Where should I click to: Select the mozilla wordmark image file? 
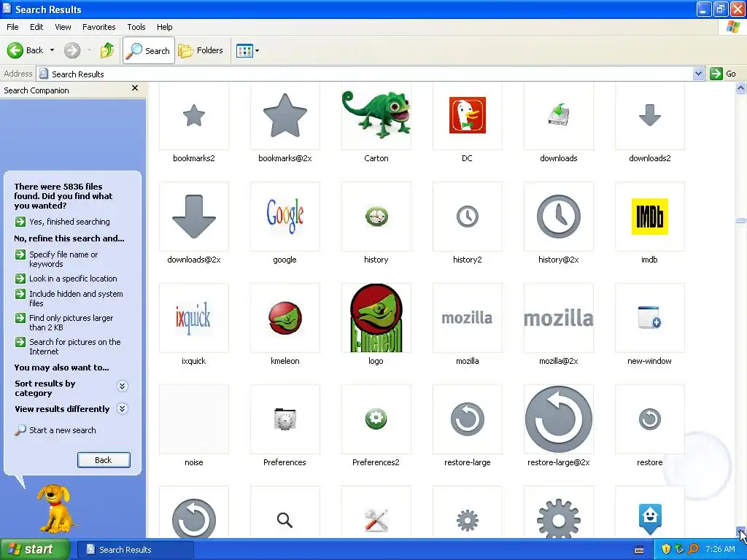pyautogui.click(x=468, y=318)
